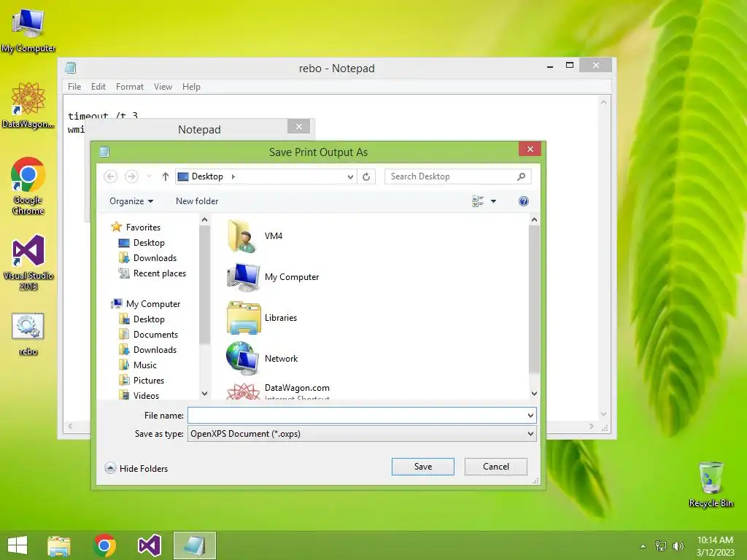Click Notepad taskbar button
Screen dimensions: 747x560
[194, 545]
